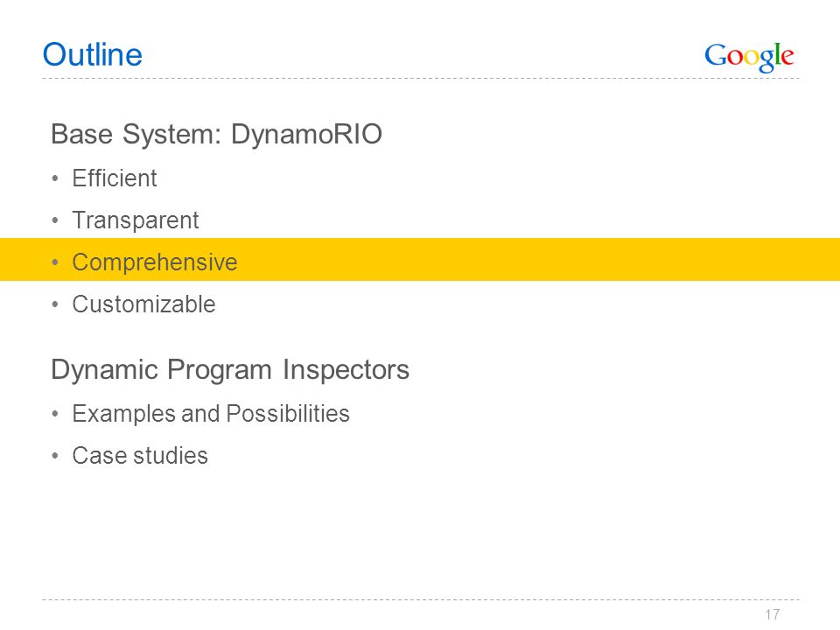
Task: Select the Customizable bullet text
Action: point(144,304)
